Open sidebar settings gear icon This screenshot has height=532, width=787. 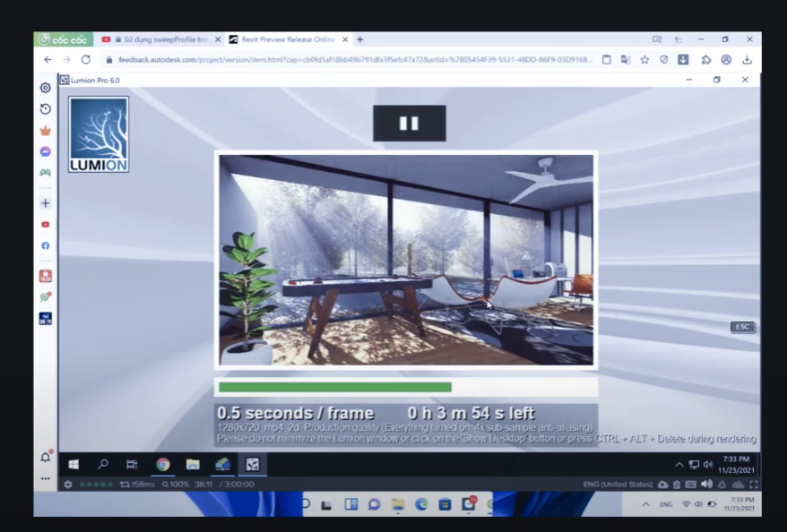[x=45, y=88]
